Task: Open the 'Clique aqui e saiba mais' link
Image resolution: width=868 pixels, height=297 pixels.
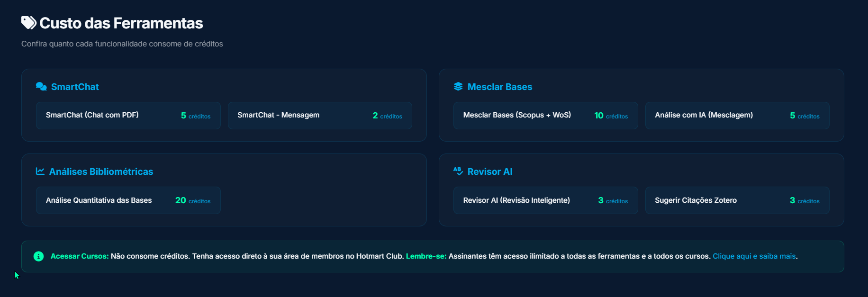Action: coord(754,256)
